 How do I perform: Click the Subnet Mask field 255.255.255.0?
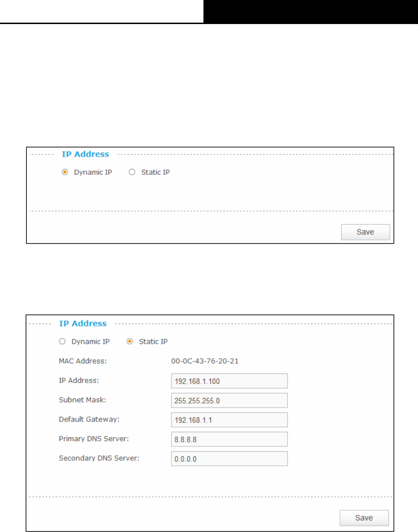click(x=229, y=400)
